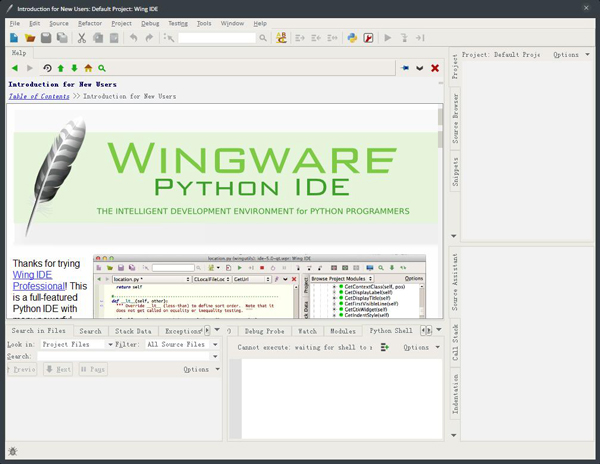Click the help history clock icon

coord(47,68)
